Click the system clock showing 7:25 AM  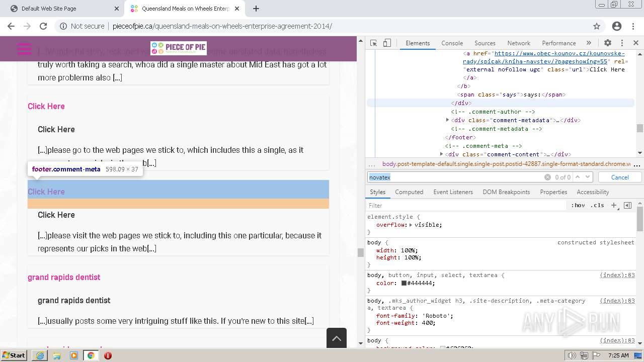tap(618, 355)
